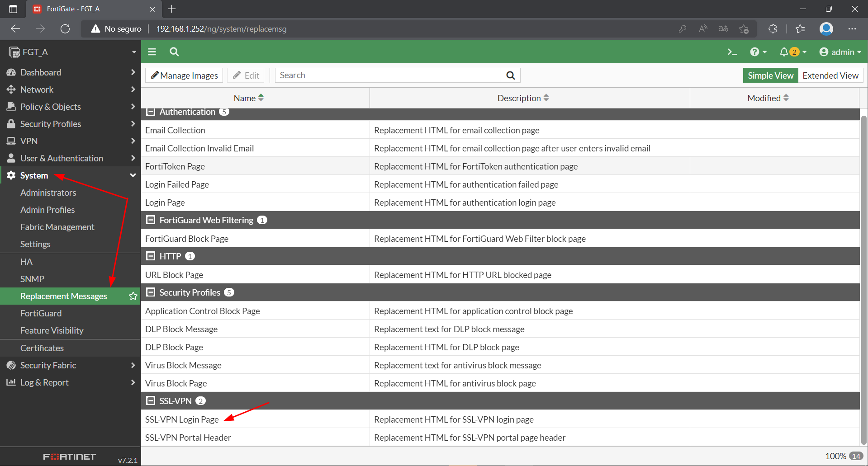The width and height of the screenshot is (868, 466).
Task: Sort table by Name column
Action: tap(248, 98)
